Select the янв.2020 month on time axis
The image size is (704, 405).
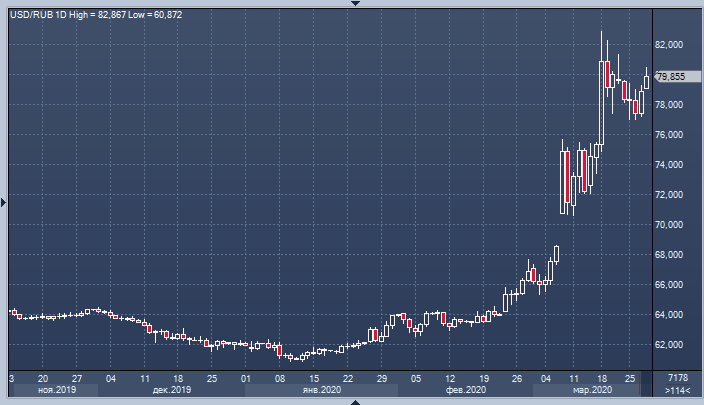point(323,390)
